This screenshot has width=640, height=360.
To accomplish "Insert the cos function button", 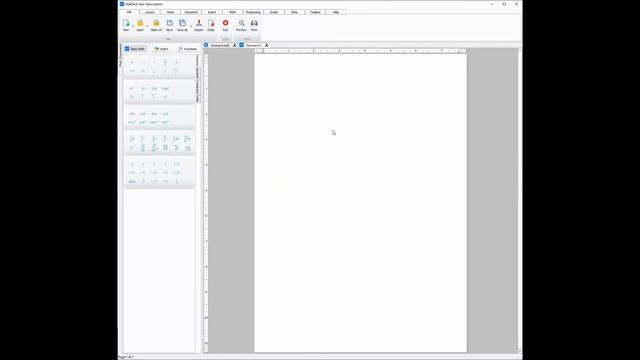I will (143, 114).
